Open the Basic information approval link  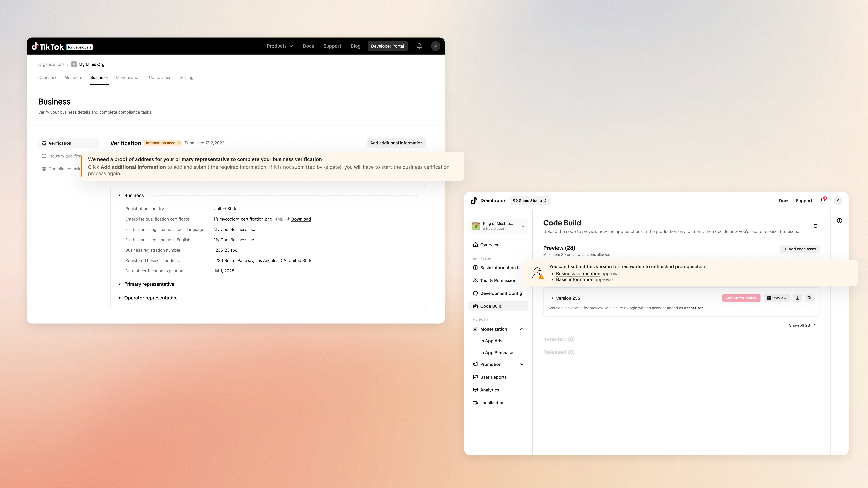pyautogui.click(x=574, y=280)
